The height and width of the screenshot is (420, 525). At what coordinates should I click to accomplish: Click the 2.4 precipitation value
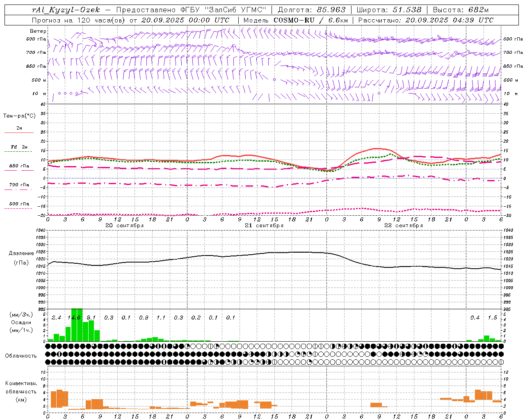pos(56,318)
